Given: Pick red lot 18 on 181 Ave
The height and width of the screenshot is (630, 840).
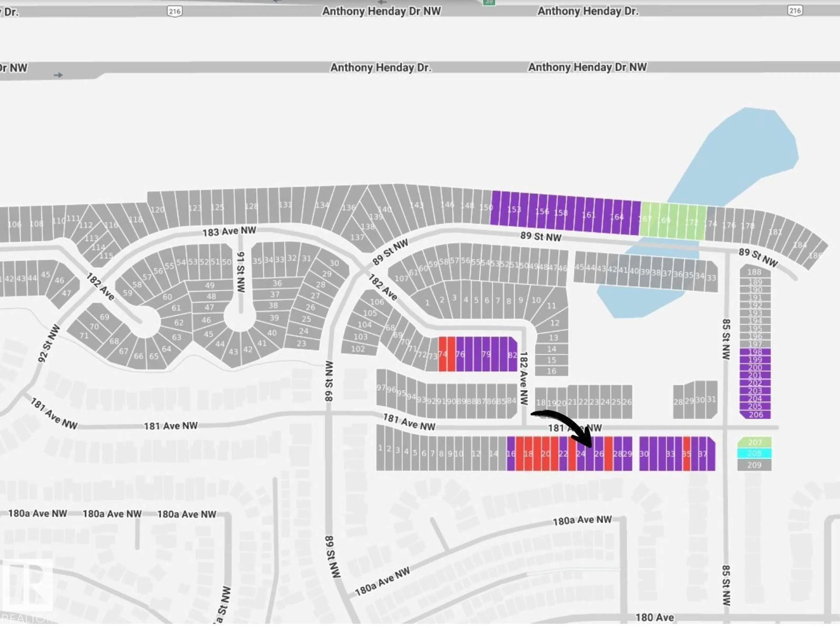Looking at the screenshot, I should coord(528,454).
